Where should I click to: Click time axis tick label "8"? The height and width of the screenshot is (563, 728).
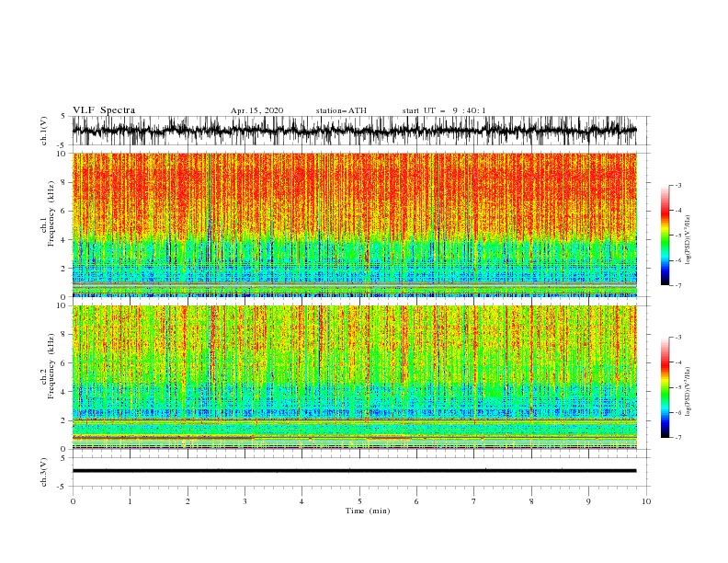point(531,501)
